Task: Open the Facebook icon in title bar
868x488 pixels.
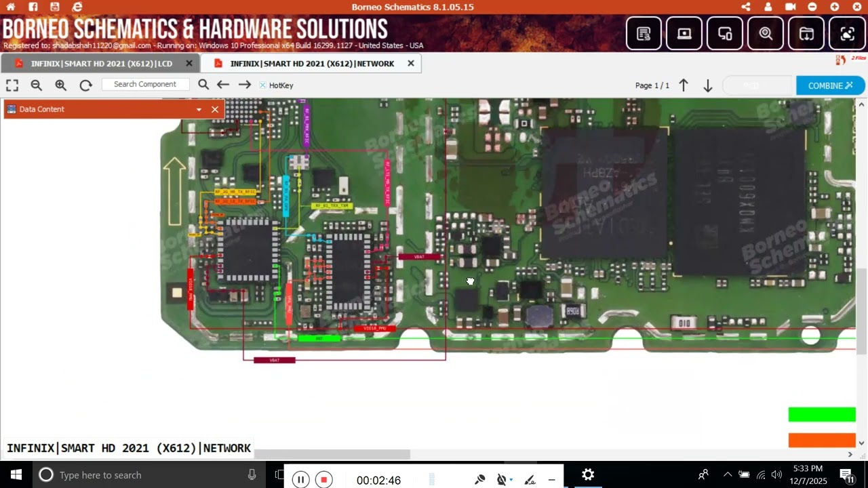Action: [33, 7]
